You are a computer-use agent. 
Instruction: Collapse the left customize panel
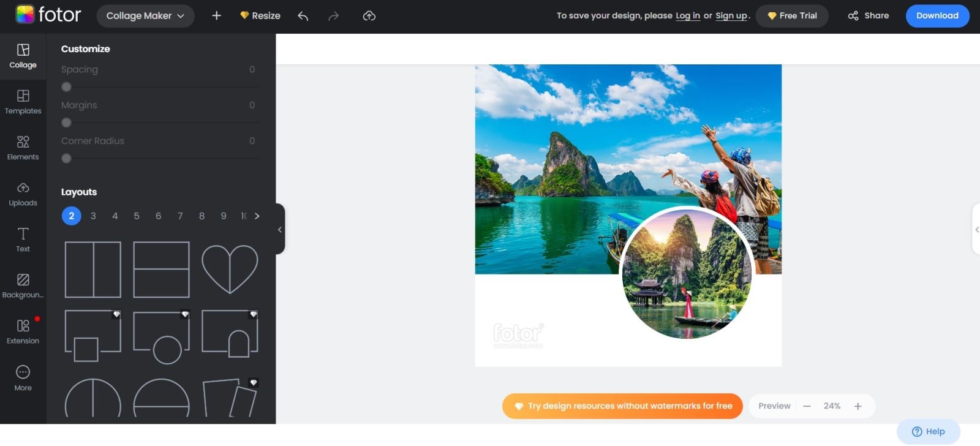coord(280,229)
